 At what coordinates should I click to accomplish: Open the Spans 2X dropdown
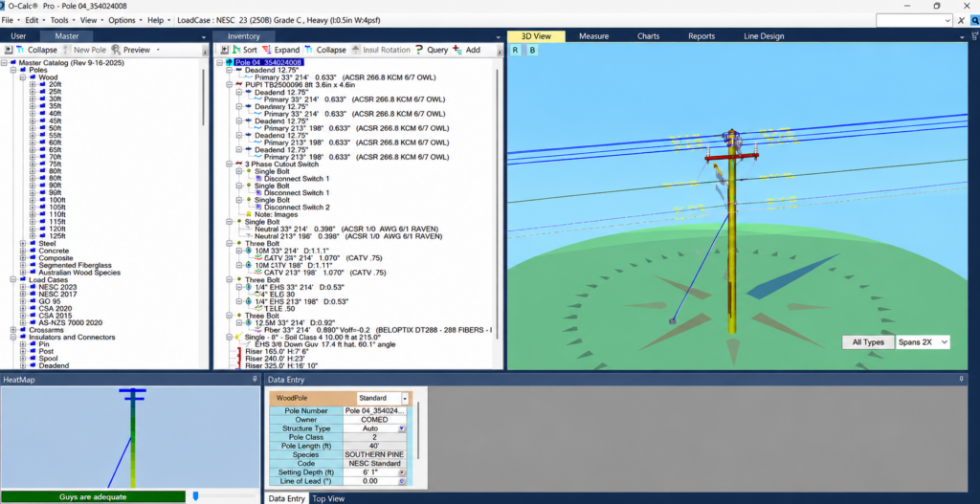tap(945, 342)
